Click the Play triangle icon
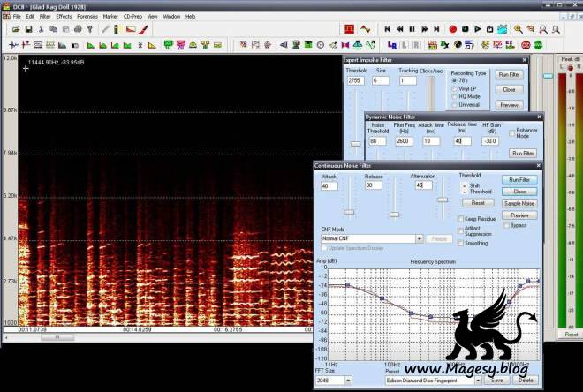Image resolution: width=583 pixels, height=392 pixels. pos(478,29)
